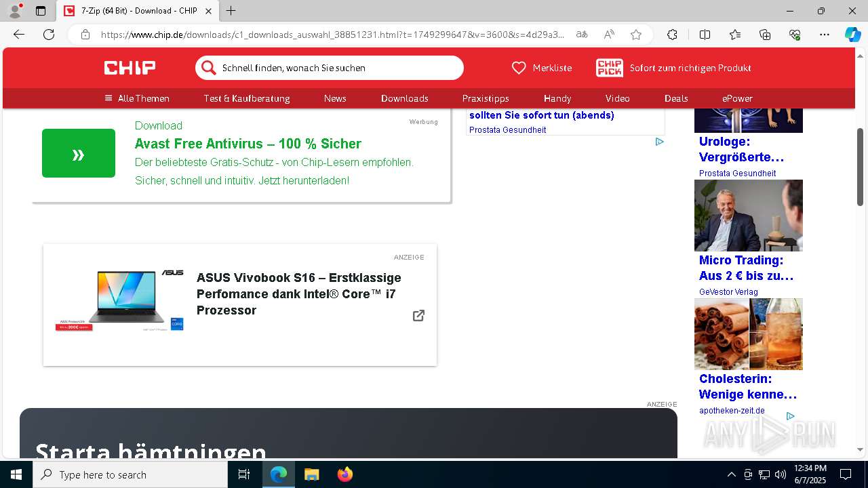This screenshot has width=868, height=488.
Task: Click the scrollbar down arrow
Action: [860, 449]
